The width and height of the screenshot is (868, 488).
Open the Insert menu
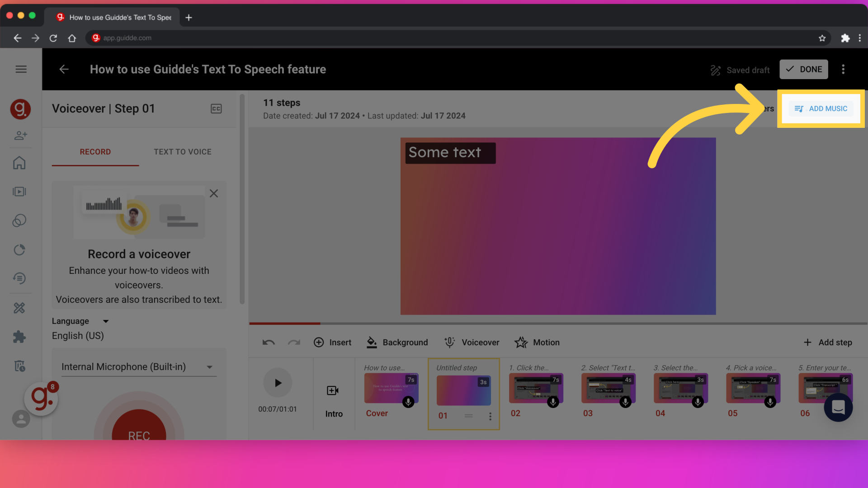[332, 343]
